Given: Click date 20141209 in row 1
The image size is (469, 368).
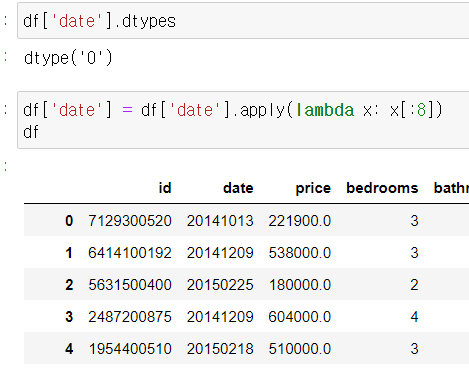Looking at the screenshot, I should (x=220, y=253).
